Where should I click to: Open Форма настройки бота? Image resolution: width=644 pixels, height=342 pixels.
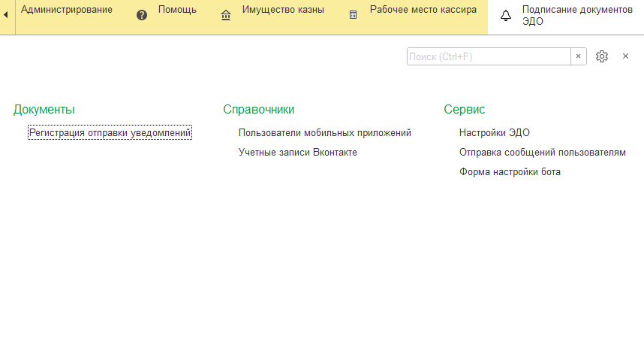pos(510,172)
